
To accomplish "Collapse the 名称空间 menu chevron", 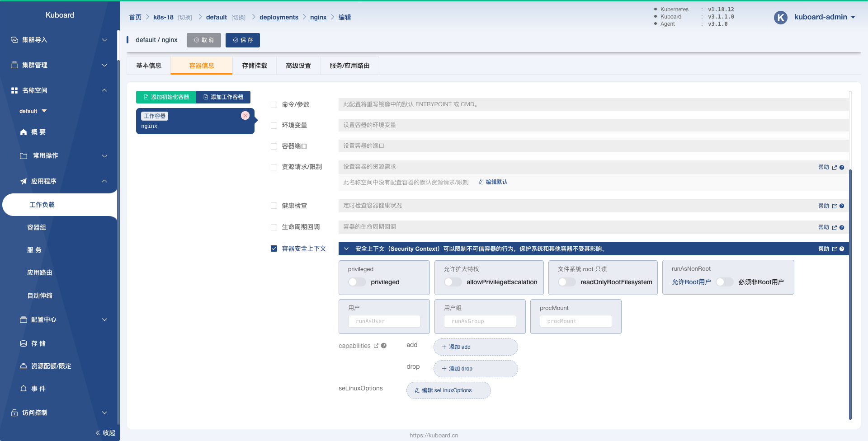I will click(x=104, y=90).
